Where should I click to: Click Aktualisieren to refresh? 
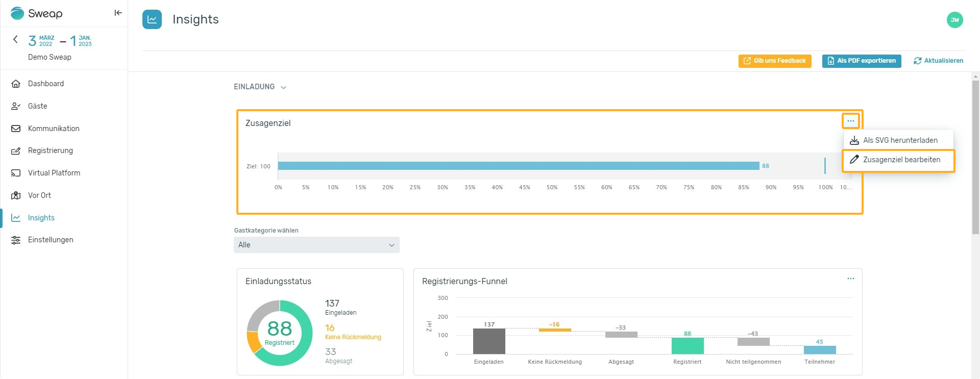coord(938,61)
